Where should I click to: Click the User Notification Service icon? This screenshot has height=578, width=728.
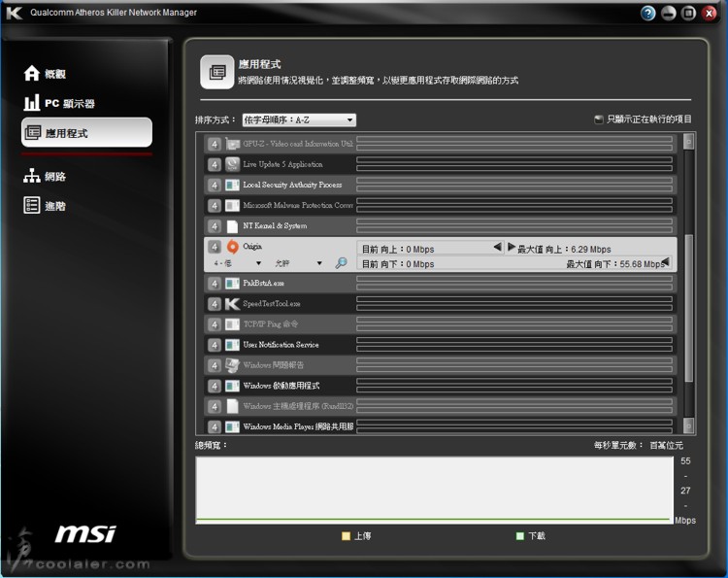pyautogui.click(x=232, y=345)
